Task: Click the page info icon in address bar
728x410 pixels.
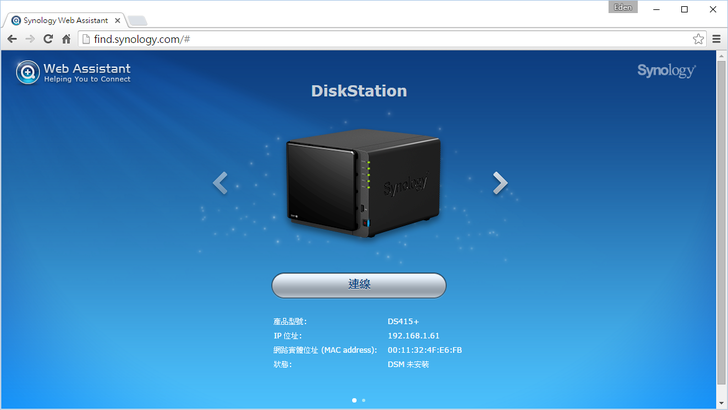Action: pos(86,39)
